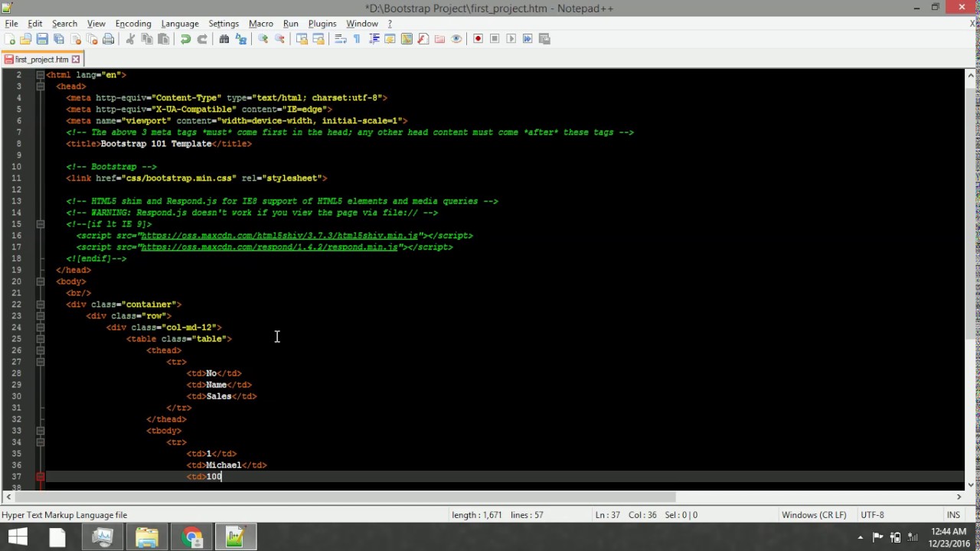Run the macro multiple times icon
The height and width of the screenshot is (551, 980).
click(x=528, y=39)
